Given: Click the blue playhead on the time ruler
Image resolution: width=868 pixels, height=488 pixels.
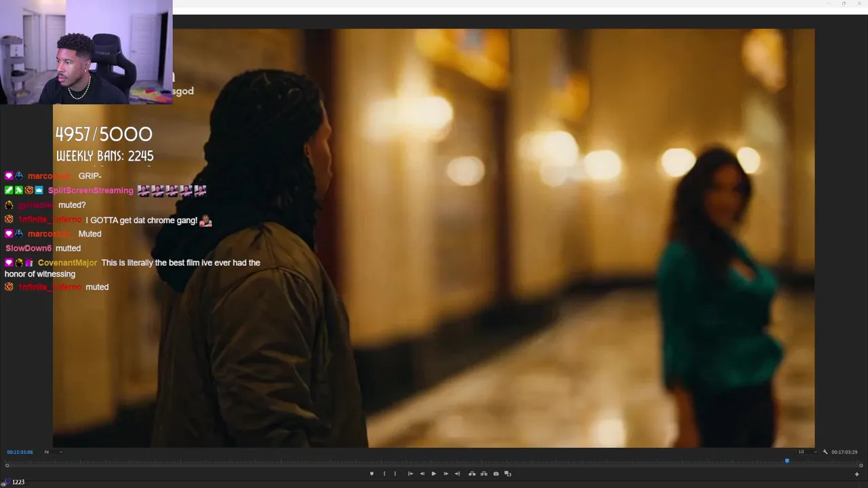Looking at the screenshot, I should [787, 461].
